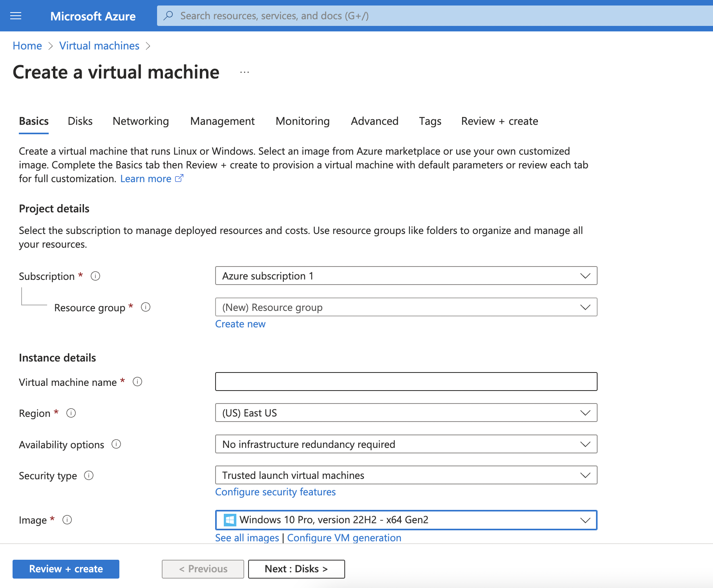Click the Region info icon
Image resolution: width=713 pixels, height=588 pixels.
click(x=71, y=413)
